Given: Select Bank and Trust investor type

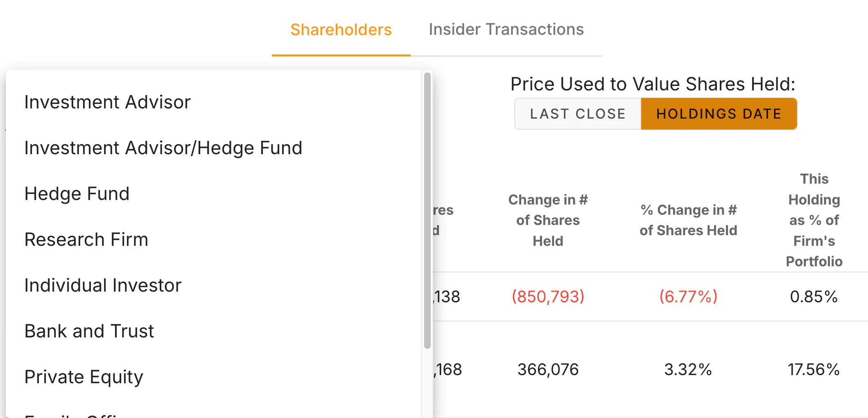Looking at the screenshot, I should tap(89, 331).
